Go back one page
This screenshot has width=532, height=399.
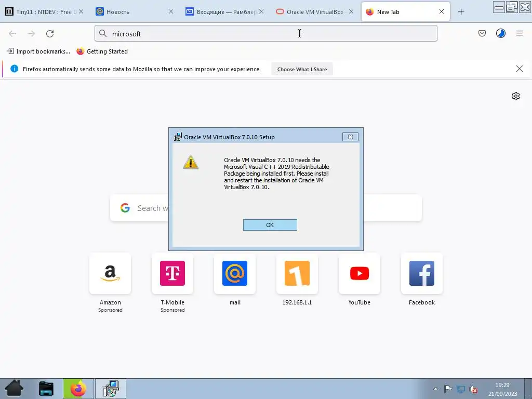12,33
